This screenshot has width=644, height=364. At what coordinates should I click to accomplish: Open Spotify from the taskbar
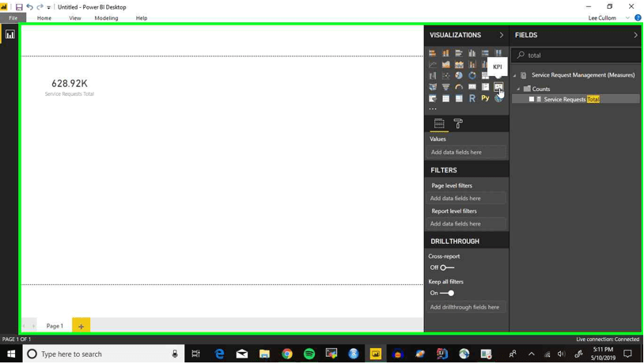pyautogui.click(x=309, y=354)
